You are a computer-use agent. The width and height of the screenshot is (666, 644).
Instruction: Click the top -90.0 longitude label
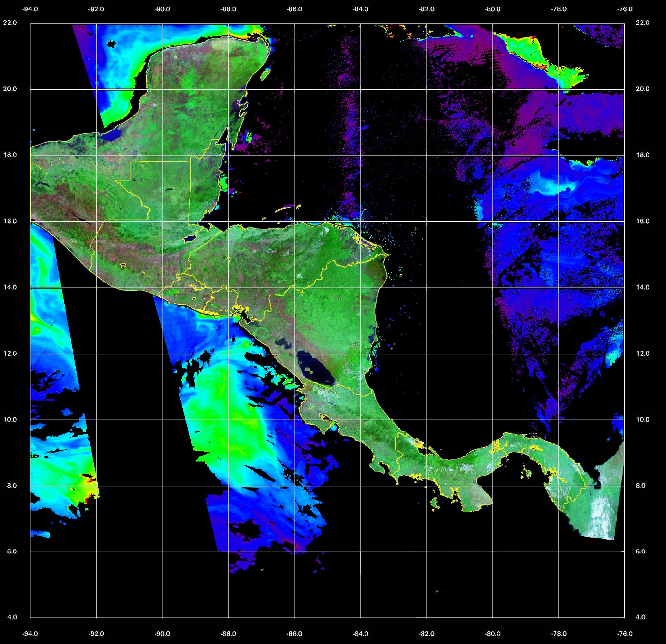tap(162, 9)
